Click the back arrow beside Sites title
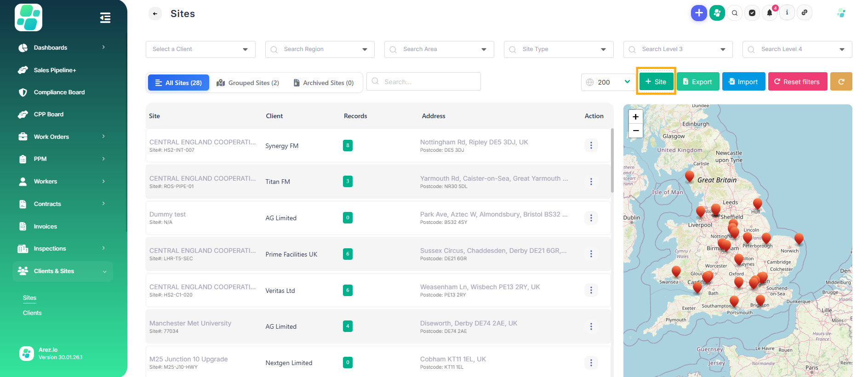This screenshot has width=868, height=377. pyautogui.click(x=155, y=14)
